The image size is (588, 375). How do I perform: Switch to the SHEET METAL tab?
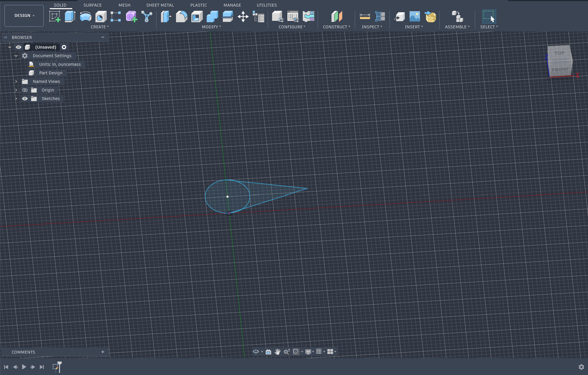pos(160,5)
